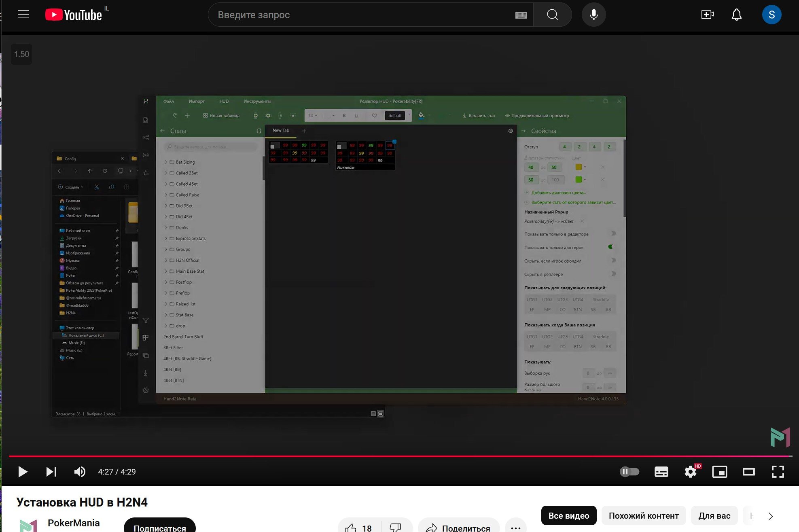Open the default font dropdown
The height and width of the screenshot is (532, 799).
tap(398, 116)
